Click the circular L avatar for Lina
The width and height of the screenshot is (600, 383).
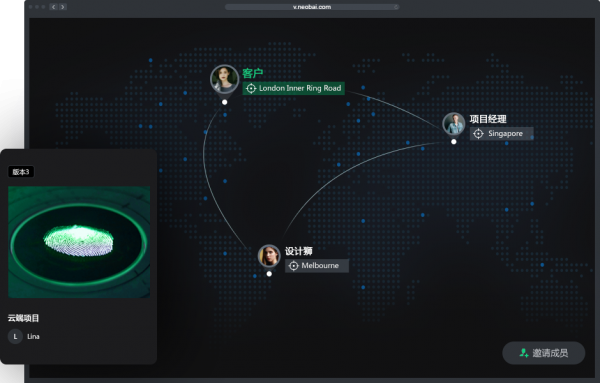(15, 336)
